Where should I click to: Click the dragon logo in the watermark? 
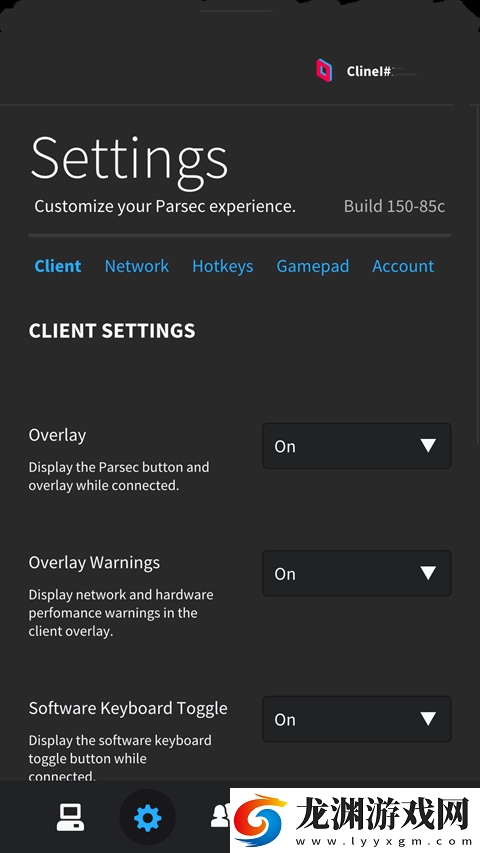pyautogui.click(x=262, y=820)
